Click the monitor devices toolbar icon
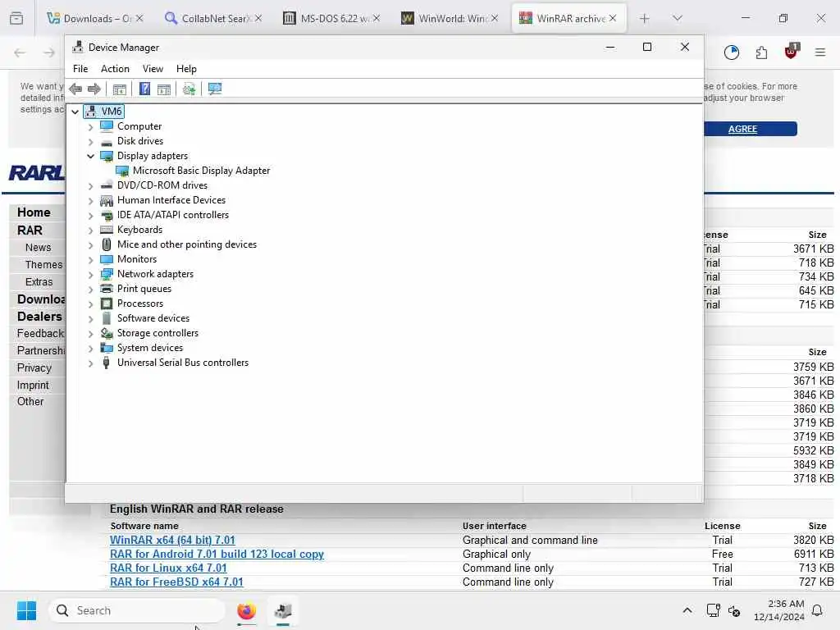Screen dimensions: 840x630 215,89
